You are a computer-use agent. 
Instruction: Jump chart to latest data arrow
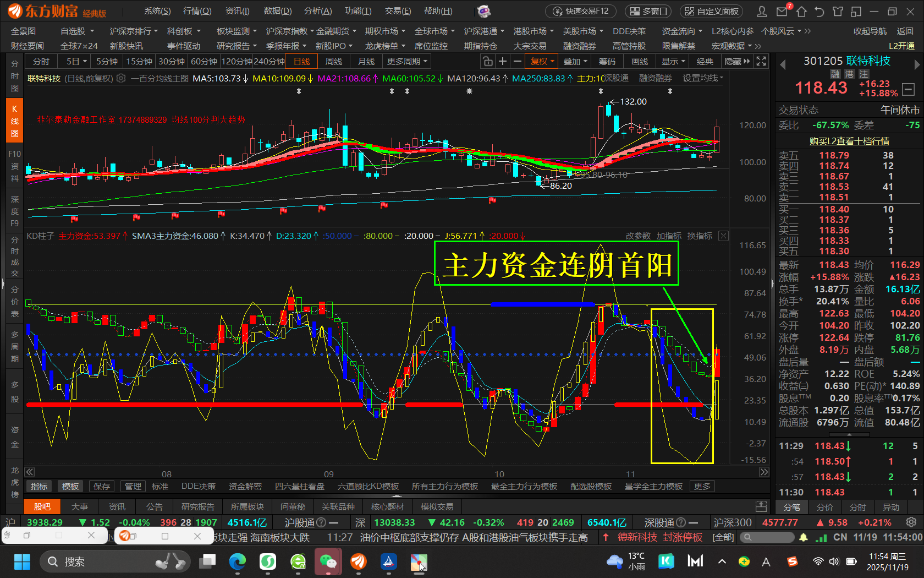click(764, 472)
